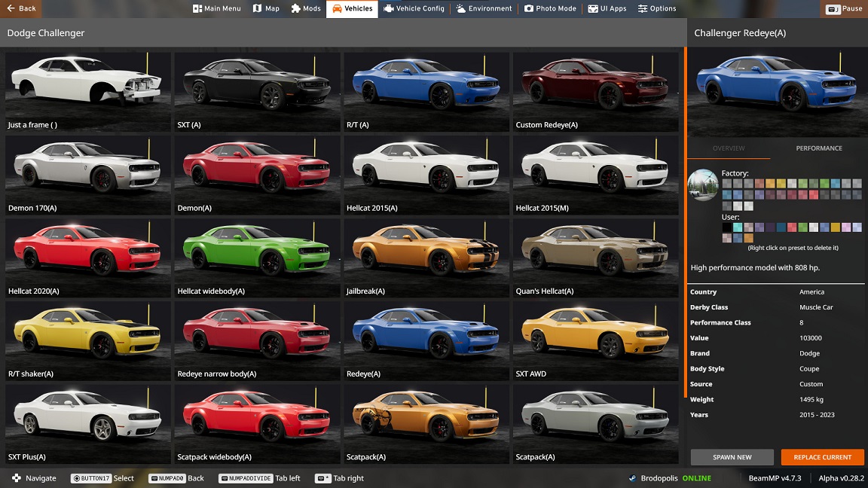Pick the black User color preset

point(726,227)
